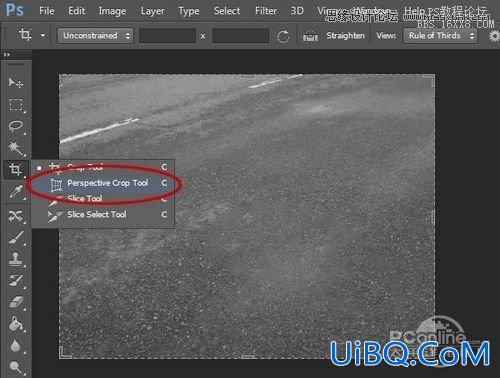
Task: Open the Rule of Thirds view dropdown
Action: point(440,36)
